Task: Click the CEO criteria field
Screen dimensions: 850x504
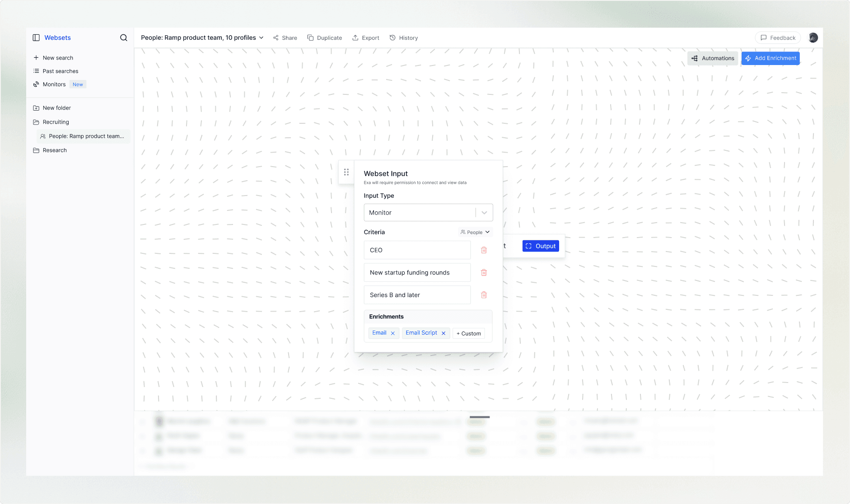Action: click(417, 250)
